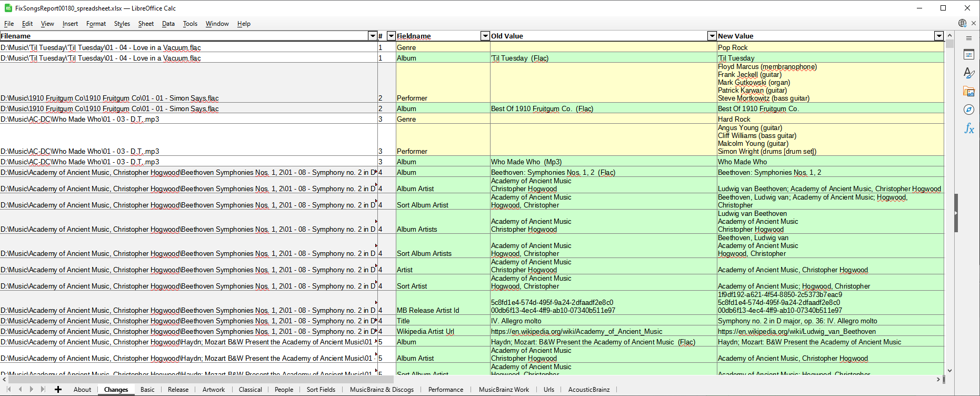Open the sidebar Gallery panel icon
The image size is (980, 396).
click(x=969, y=91)
